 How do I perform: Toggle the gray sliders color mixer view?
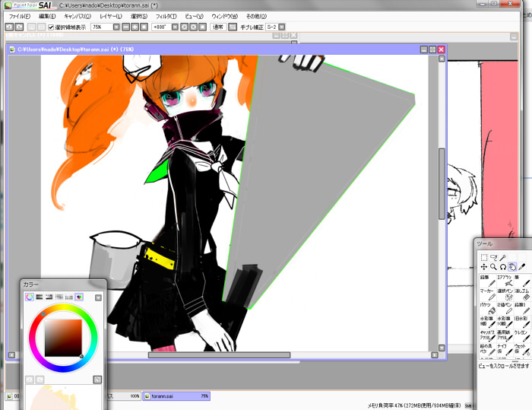pos(59,297)
